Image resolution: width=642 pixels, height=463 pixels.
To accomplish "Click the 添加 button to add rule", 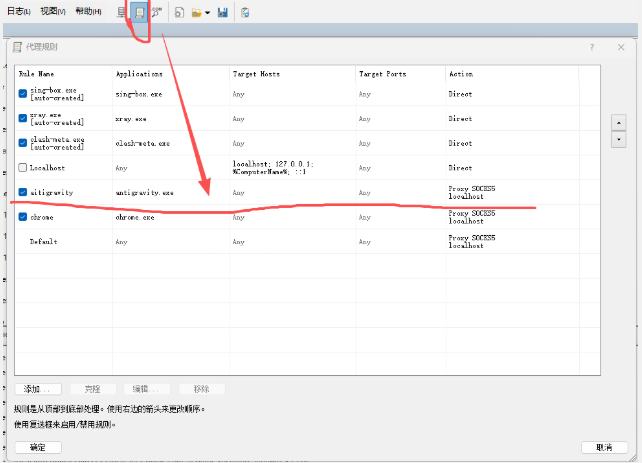I will 38,388.
